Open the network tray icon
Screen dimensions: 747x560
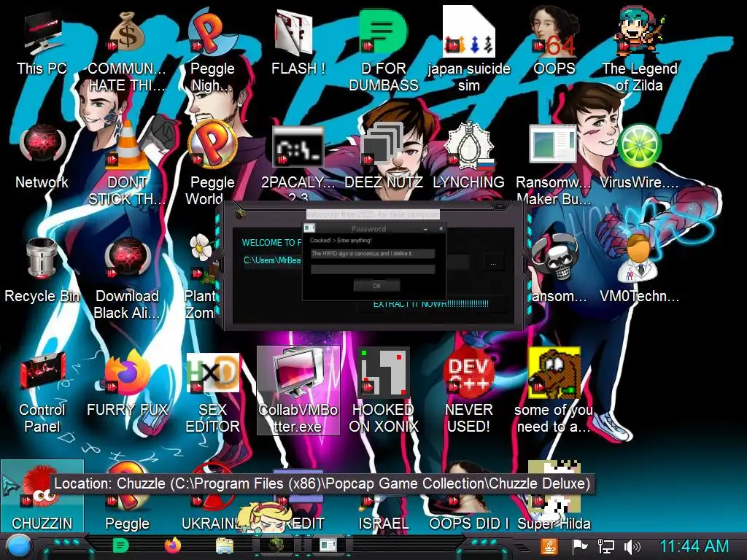pos(605,547)
